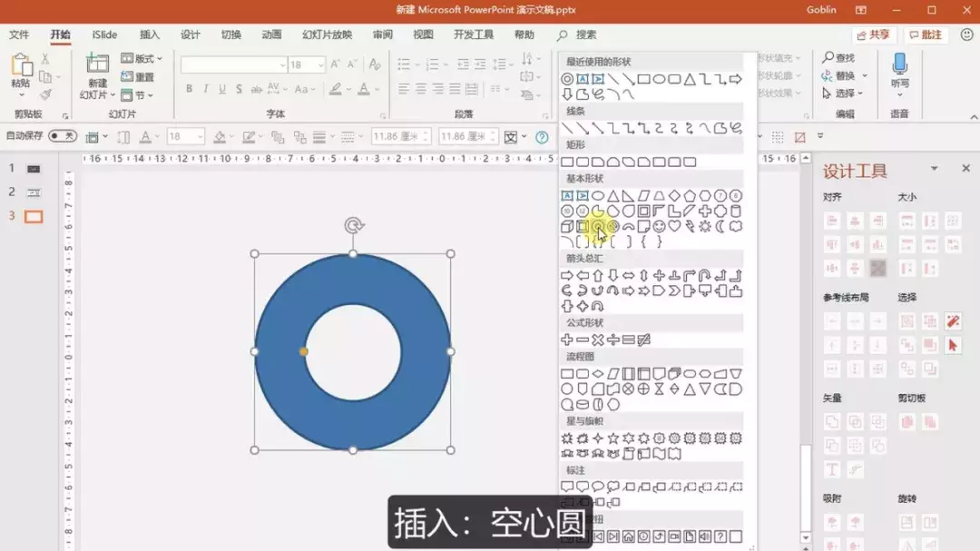Toggle bullet list formatting
Viewport: 980px width, 551px height.
coord(403,64)
